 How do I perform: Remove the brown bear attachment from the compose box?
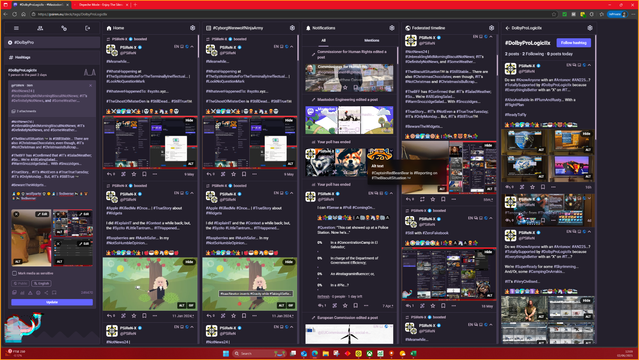(16, 214)
